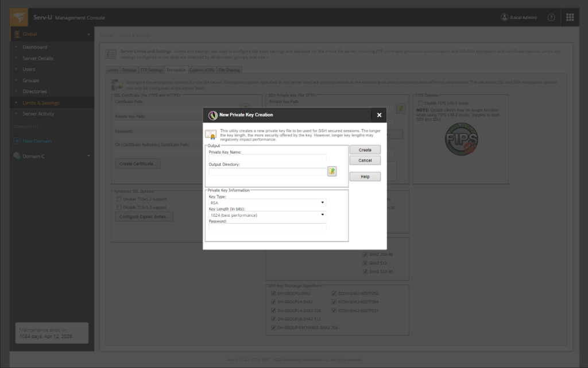The height and width of the screenshot is (368, 588).
Task: Disable the ECDH-SHA2-NISTP256 key exchange algorithm
Action: pos(334,293)
